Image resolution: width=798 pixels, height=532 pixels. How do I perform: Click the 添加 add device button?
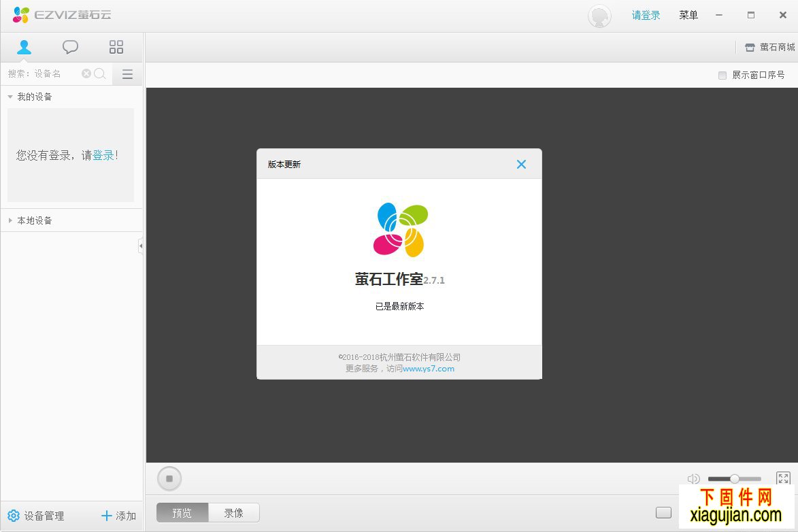(118, 516)
